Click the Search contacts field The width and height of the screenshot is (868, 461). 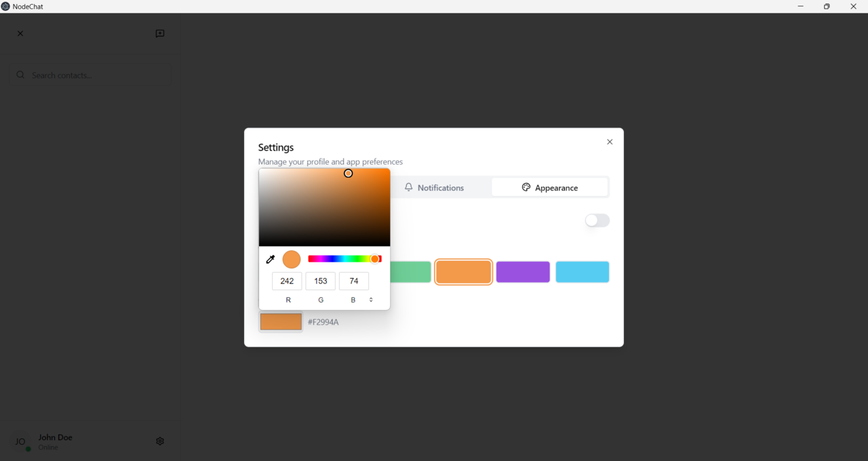point(90,75)
